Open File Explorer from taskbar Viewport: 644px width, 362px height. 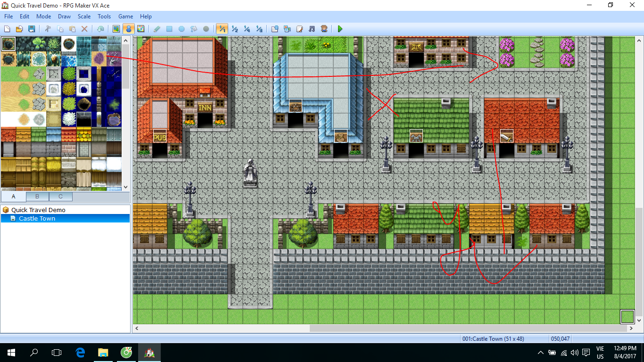click(103, 353)
